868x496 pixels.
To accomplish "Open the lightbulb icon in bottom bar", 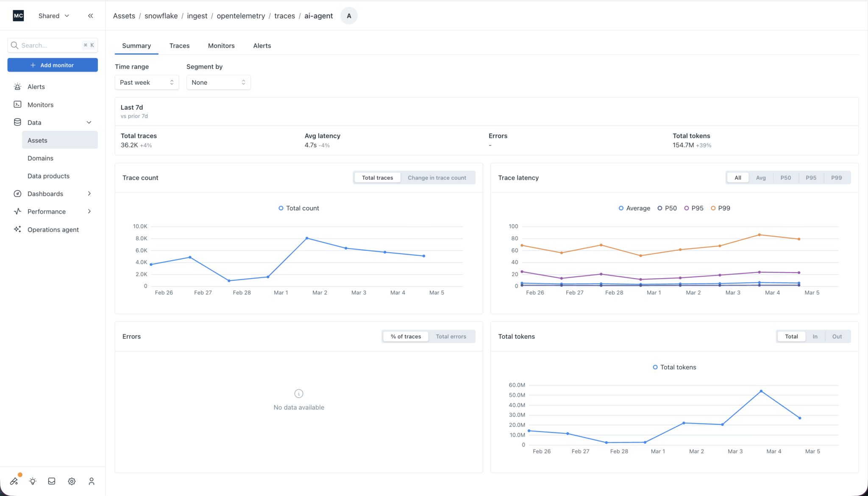I will [x=33, y=481].
